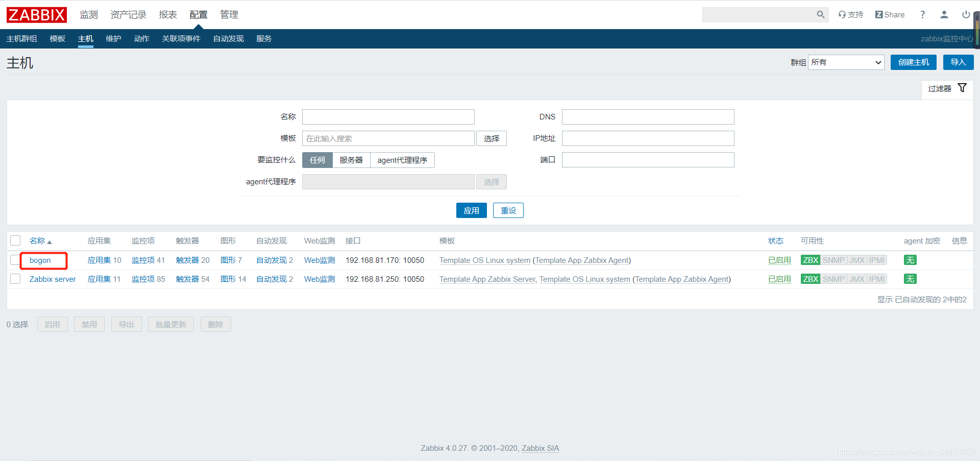The width and height of the screenshot is (980, 461).
Task: Select the 服务器 monitoring option
Action: click(351, 160)
